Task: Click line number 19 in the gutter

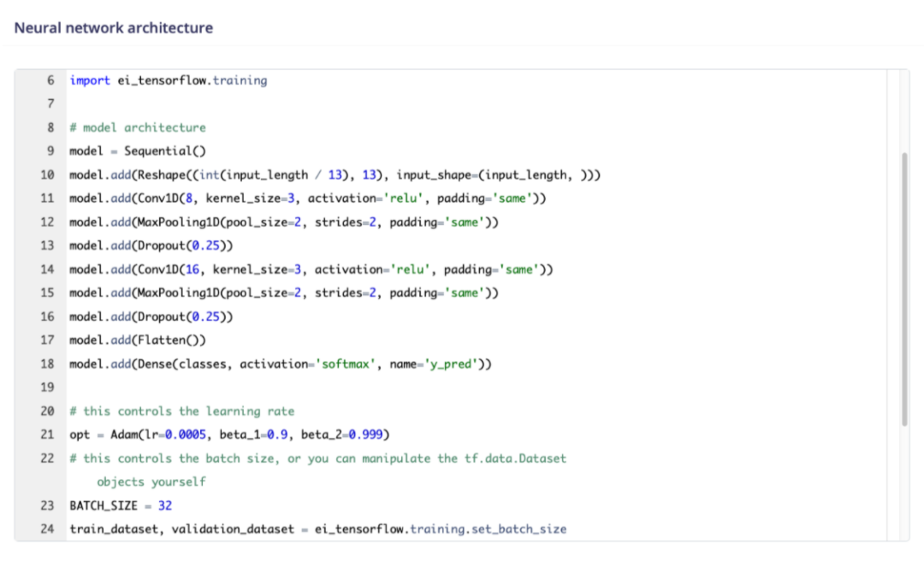Action: coord(47,387)
